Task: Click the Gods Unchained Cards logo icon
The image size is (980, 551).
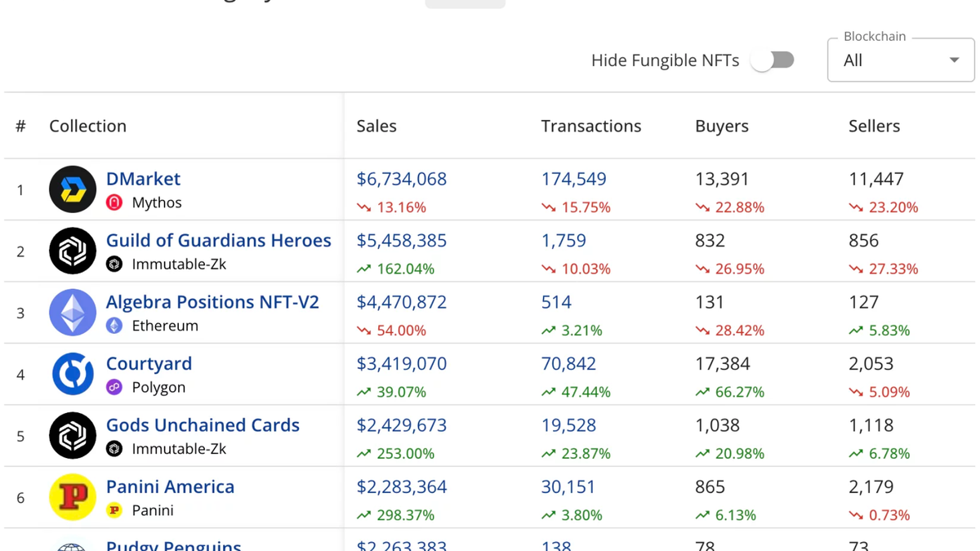Action: (x=73, y=436)
